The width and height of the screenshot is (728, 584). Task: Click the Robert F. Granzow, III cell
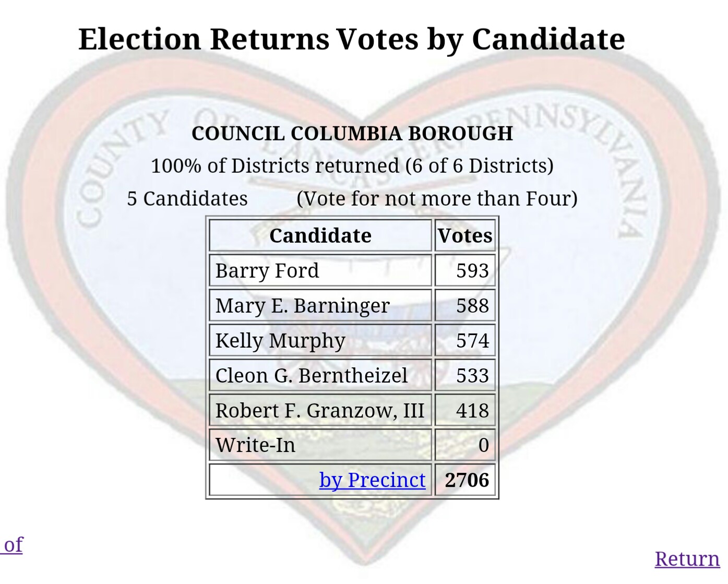pyautogui.click(x=319, y=411)
